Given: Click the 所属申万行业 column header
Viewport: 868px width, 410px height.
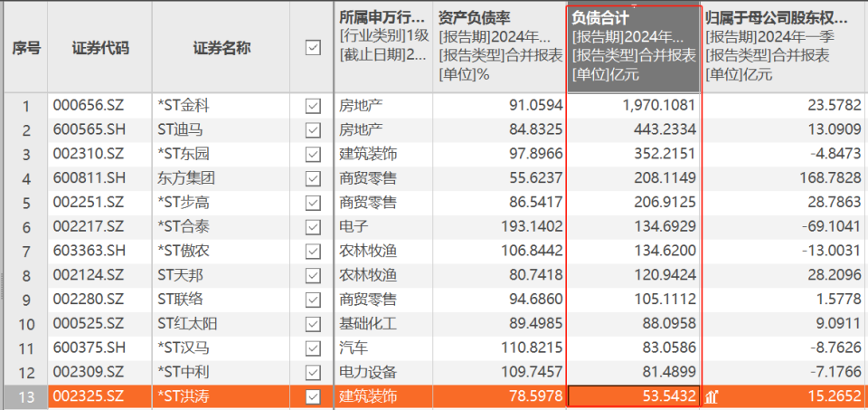Looking at the screenshot, I should (383, 49).
